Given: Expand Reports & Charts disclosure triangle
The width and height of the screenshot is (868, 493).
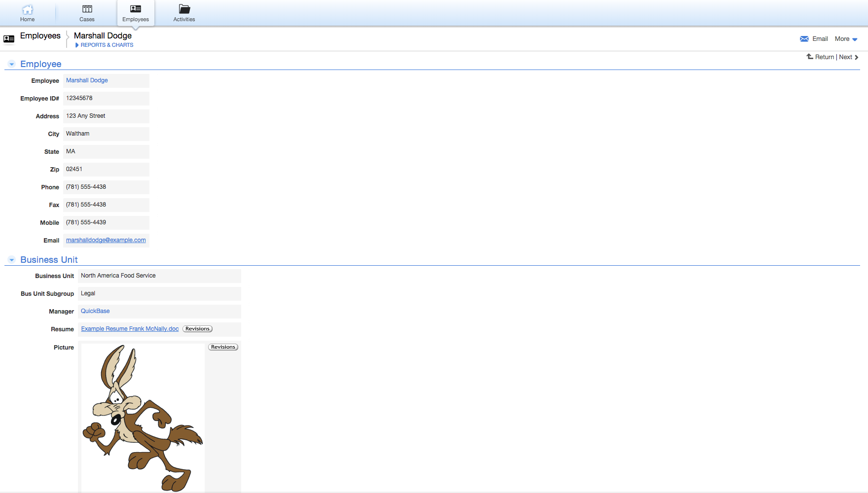Looking at the screenshot, I should click(x=77, y=45).
